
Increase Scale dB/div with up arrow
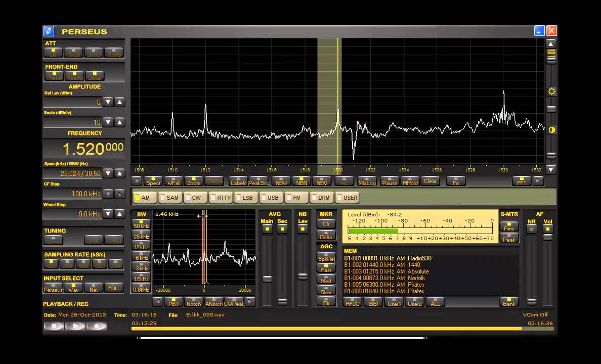point(119,122)
